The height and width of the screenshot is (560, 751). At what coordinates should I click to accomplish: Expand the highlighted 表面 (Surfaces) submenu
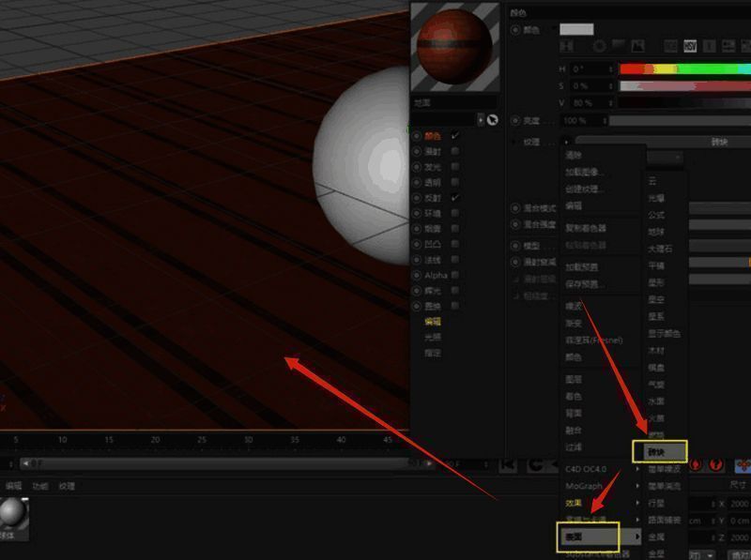click(x=590, y=537)
